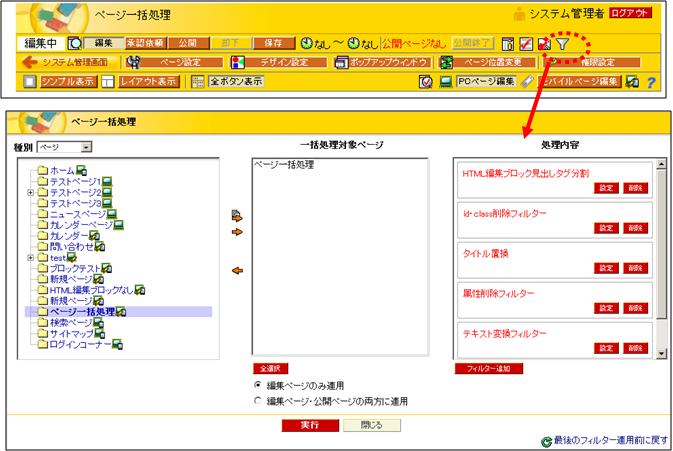Click the 処理内容 list scrollbar thumb

click(661, 244)
